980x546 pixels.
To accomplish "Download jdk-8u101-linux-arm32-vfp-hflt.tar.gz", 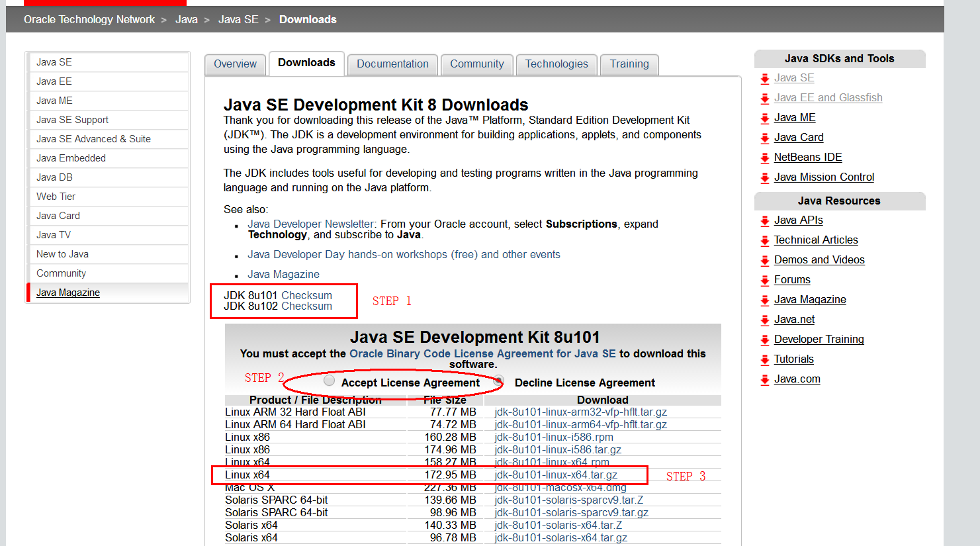I will coord(580,412).
